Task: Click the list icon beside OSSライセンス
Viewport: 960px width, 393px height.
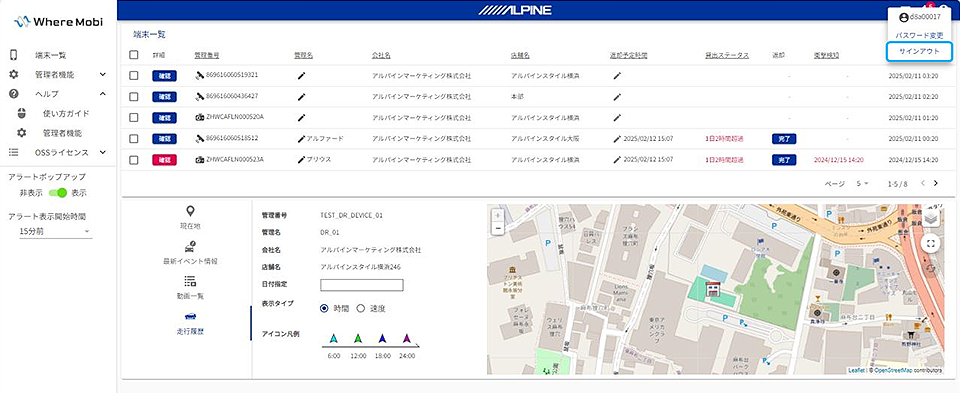Action: click(x=13, y=152)
